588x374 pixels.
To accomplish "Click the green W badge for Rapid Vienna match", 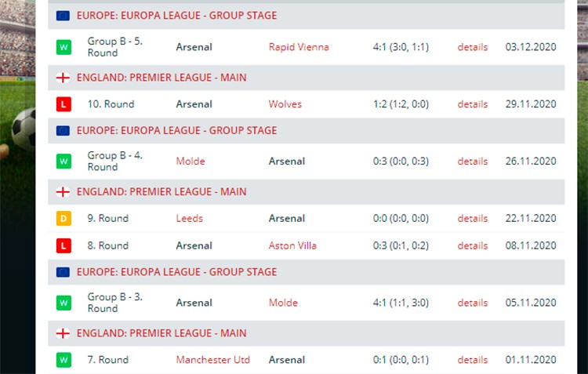I will click(64, 47).
